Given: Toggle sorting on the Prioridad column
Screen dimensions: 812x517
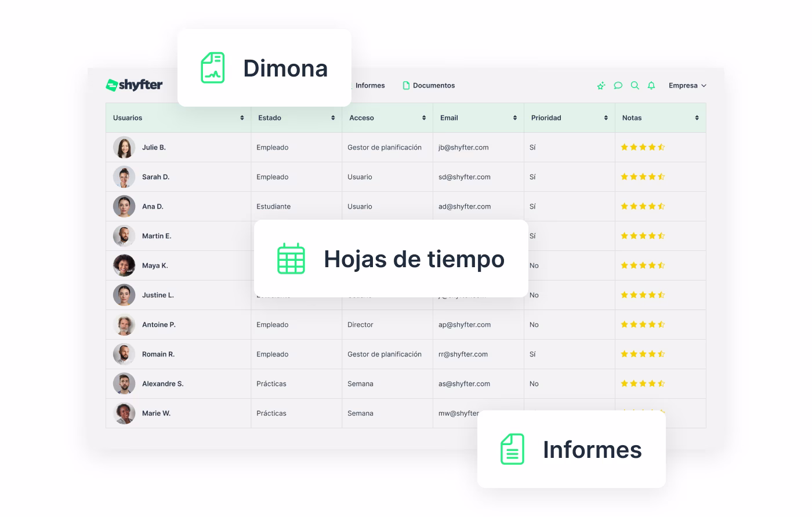Looking at the screenshot, I should (606, 118).
